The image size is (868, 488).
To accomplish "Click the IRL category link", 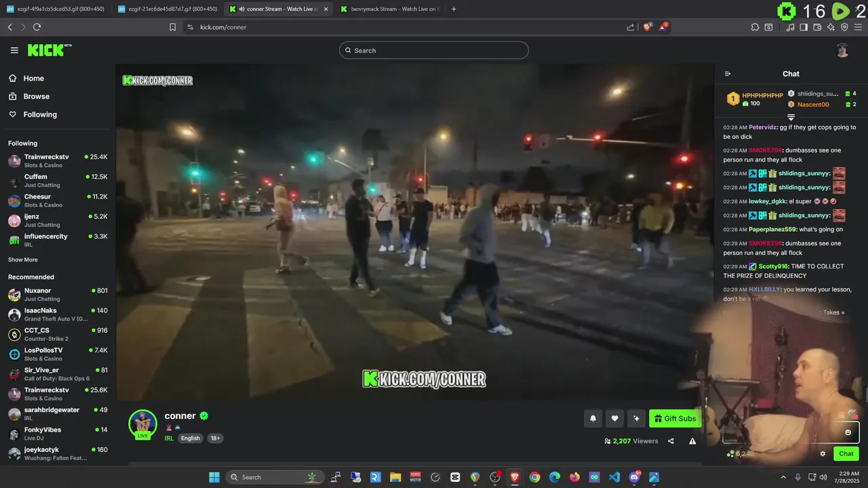I will click(170, 439).
